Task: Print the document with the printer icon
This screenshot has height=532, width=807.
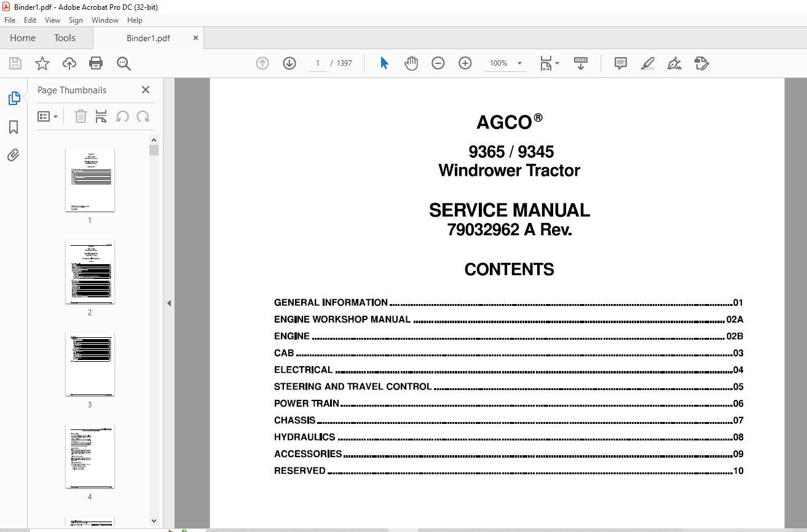Action: pyautogui.click(x=96, y=63)
